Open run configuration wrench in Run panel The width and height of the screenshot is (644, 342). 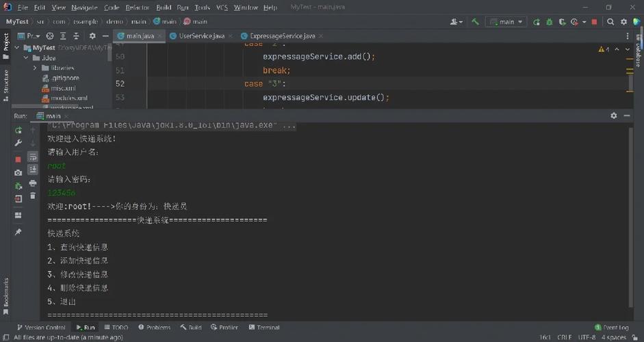(x=18, y=143)
